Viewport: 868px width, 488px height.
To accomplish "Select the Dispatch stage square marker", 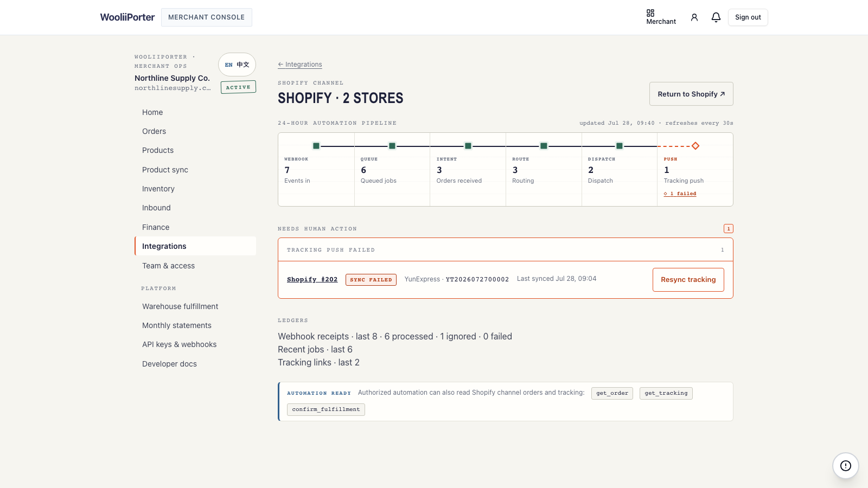I will [x=620, y=146].
